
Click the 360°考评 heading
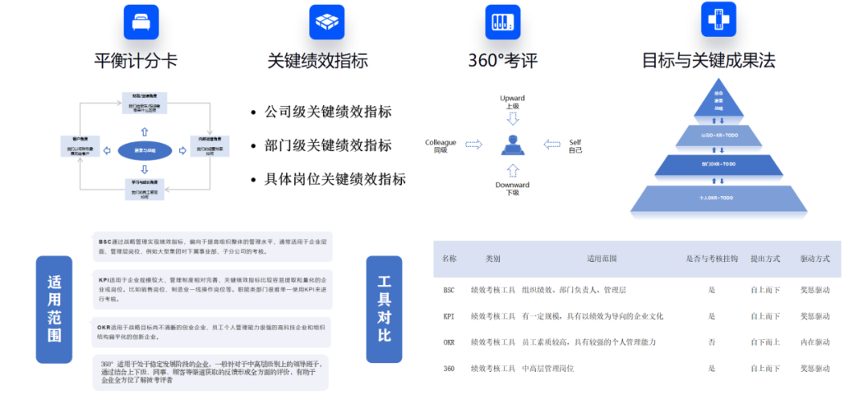tap(502, 60)
